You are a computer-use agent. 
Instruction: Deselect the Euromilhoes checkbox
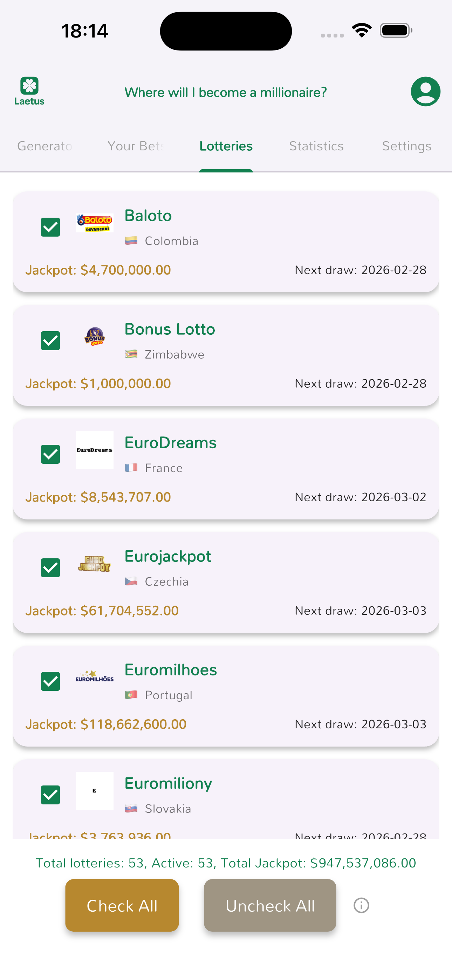pos(50,681)
